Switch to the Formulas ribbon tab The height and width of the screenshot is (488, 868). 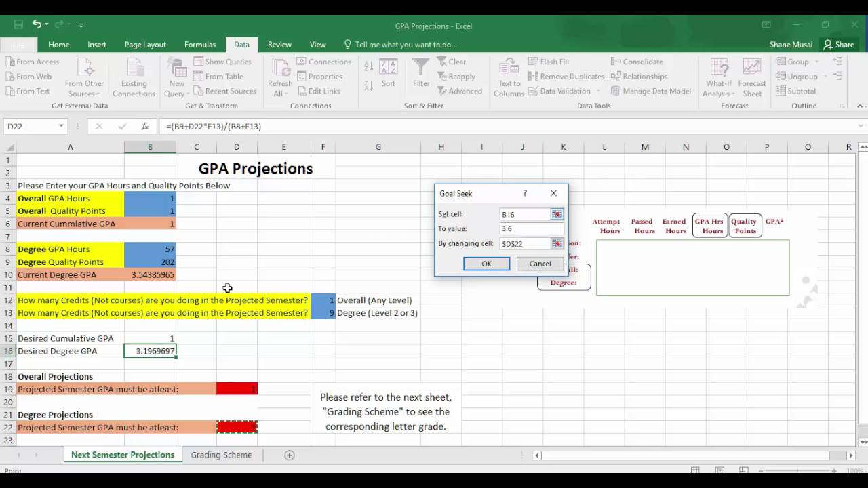click(199, 44)
